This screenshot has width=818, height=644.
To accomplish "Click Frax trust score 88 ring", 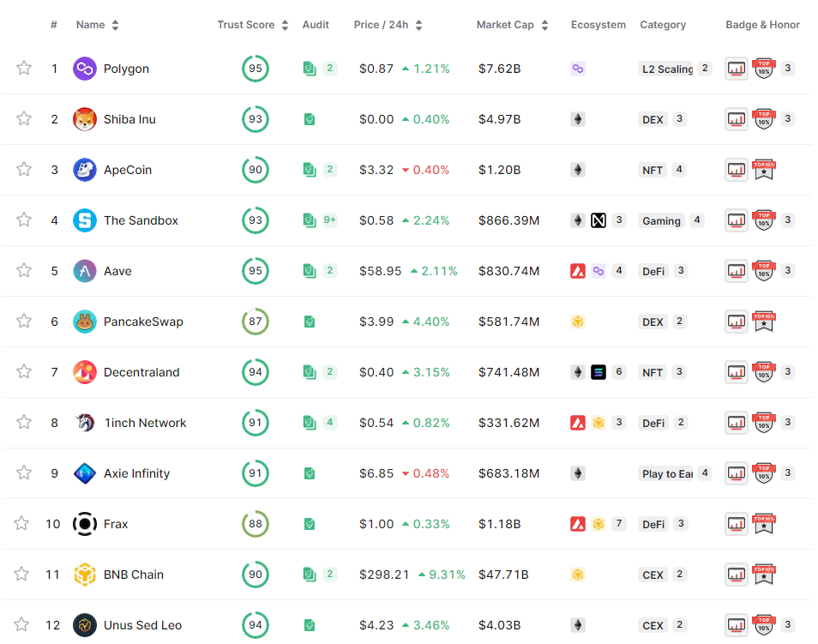I will pyautogui.click(x=256, y=524).
